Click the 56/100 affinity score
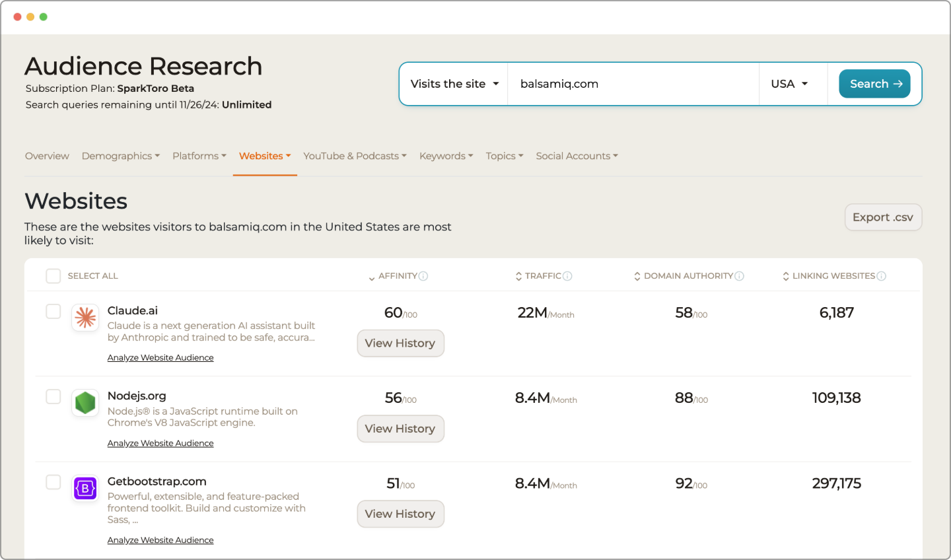The width and height of the screenshot is (951, 560). click(x=401, y=398)
